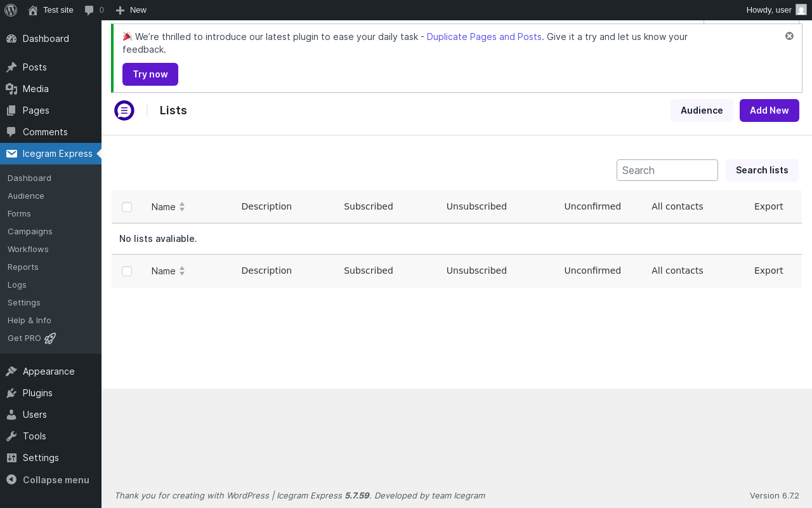Go to the Workflows submenu item

tap(28, 250)
